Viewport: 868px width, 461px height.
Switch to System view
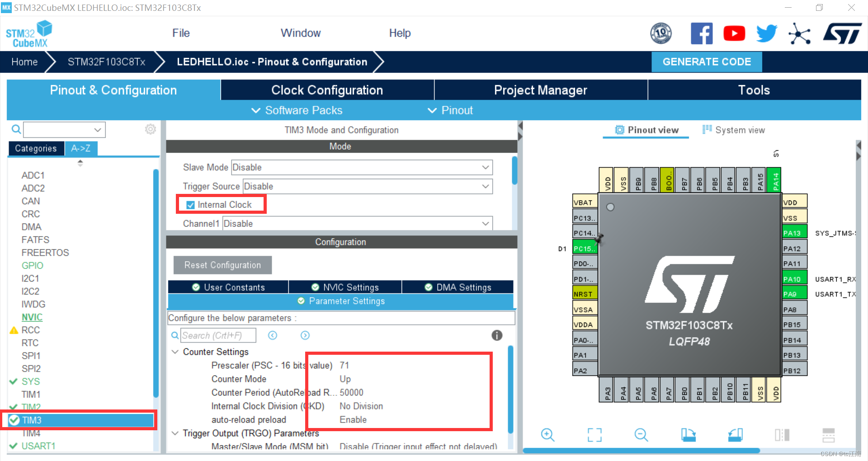[733, 130]
